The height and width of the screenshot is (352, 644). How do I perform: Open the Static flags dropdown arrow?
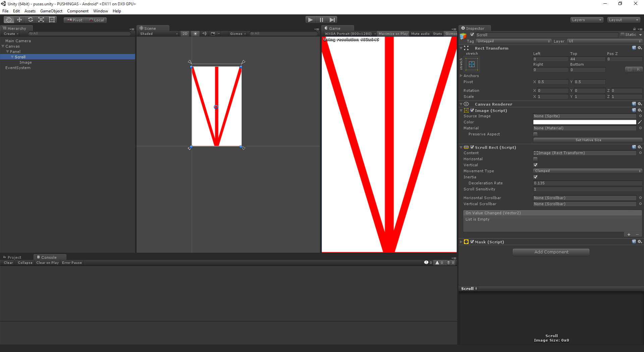(x=640, y=35)
